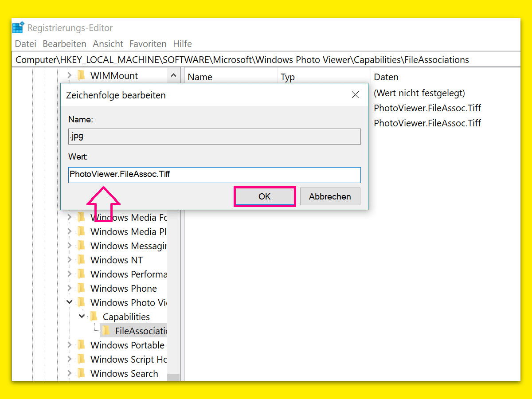
Task: Expand the Windows Media Pl key
Action: pos(70,231)
